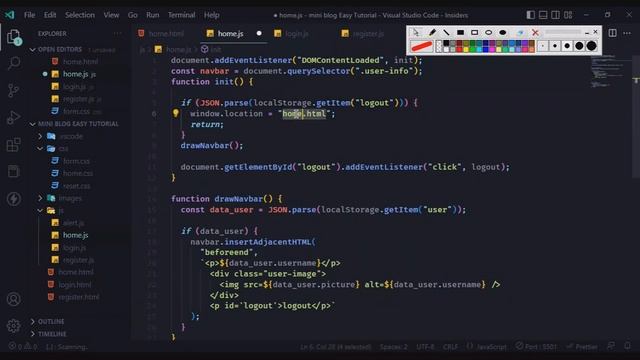Open editor more actions ellipsis
Screen dimensions: 640x360
627,33
